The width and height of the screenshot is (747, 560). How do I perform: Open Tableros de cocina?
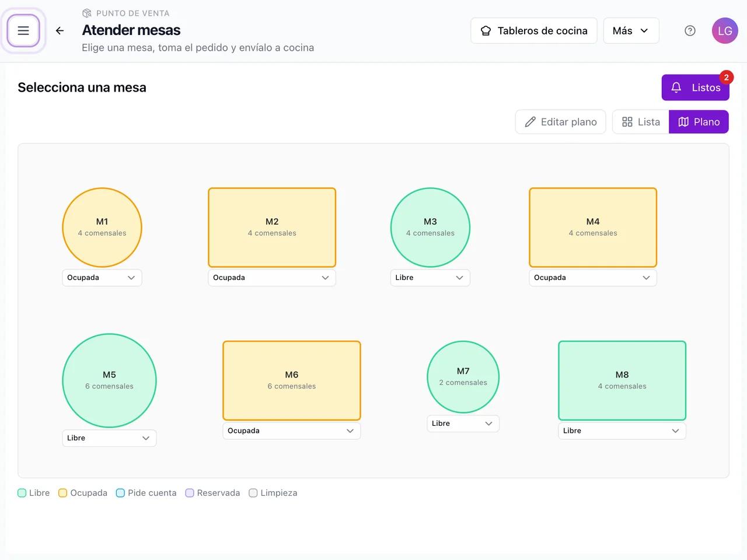click(533, 31)
